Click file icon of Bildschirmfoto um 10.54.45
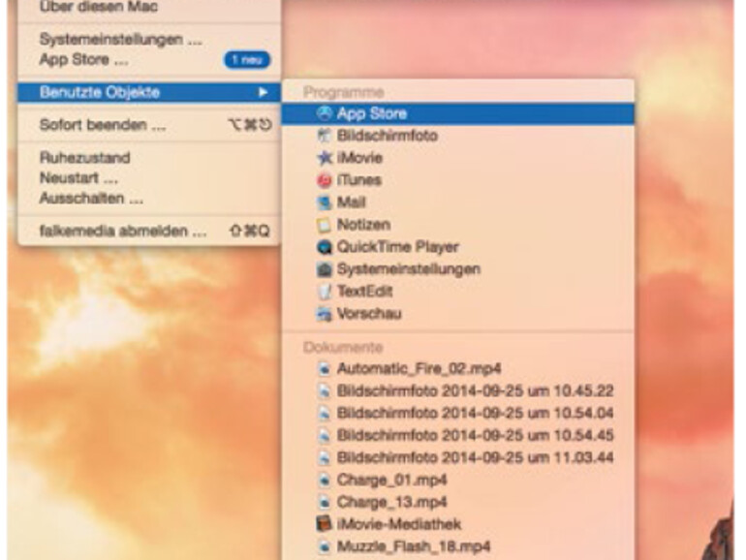Viewport: 746px width, 560px height. point(324,435)
